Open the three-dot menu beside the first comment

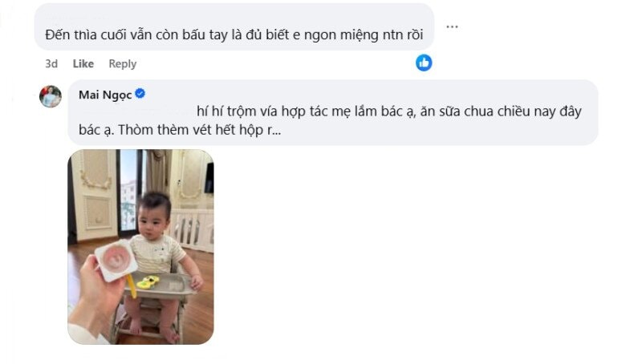(452, 26)
